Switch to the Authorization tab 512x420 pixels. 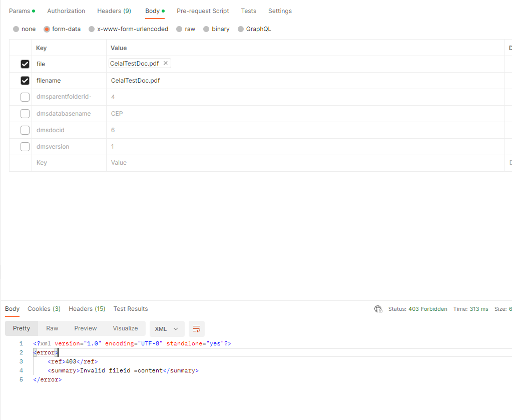pyautogui.click(x=66, y=11)
